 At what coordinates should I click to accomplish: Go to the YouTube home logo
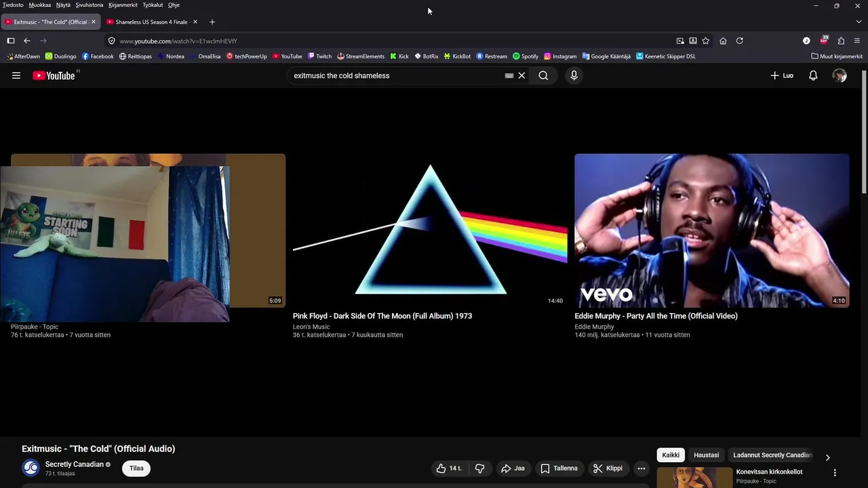tap(54, 75)
